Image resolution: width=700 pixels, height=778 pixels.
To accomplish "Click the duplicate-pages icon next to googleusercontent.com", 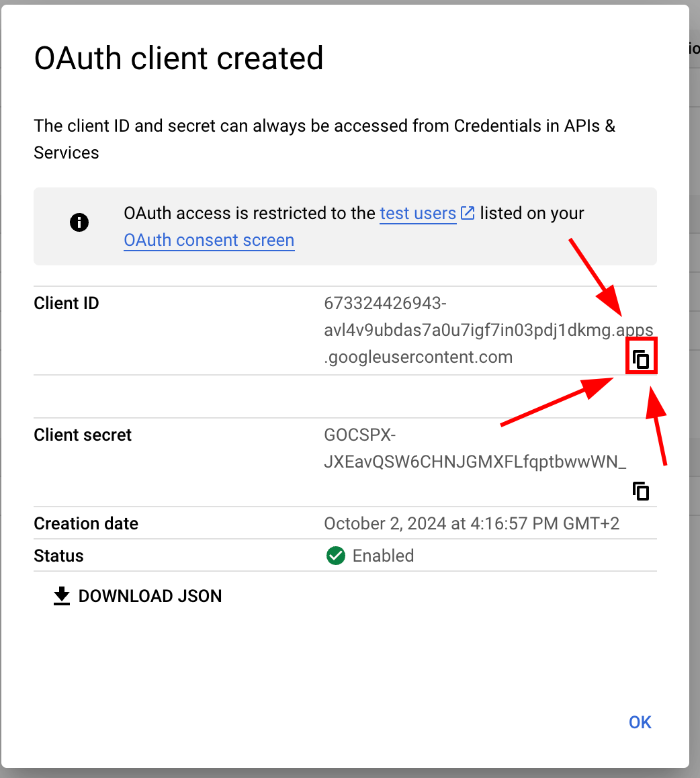I will (641, 357).
